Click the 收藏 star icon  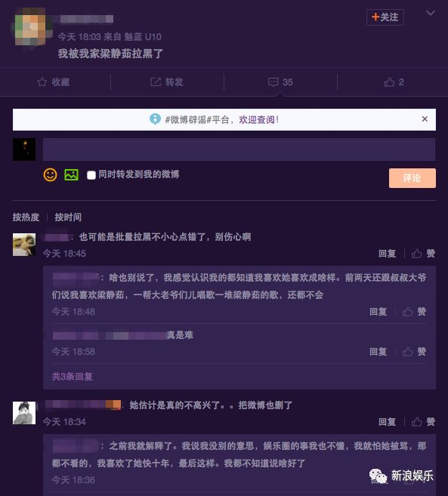[x=42, y=82]
